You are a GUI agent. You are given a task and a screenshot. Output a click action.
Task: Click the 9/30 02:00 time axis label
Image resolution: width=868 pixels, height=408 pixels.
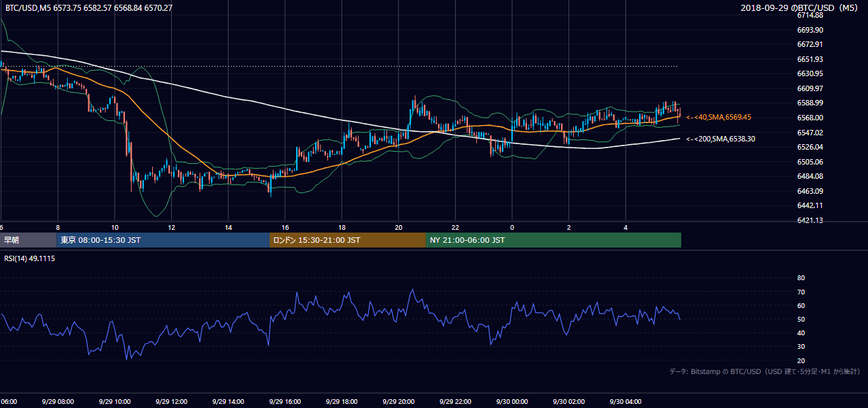pos(568,402)
